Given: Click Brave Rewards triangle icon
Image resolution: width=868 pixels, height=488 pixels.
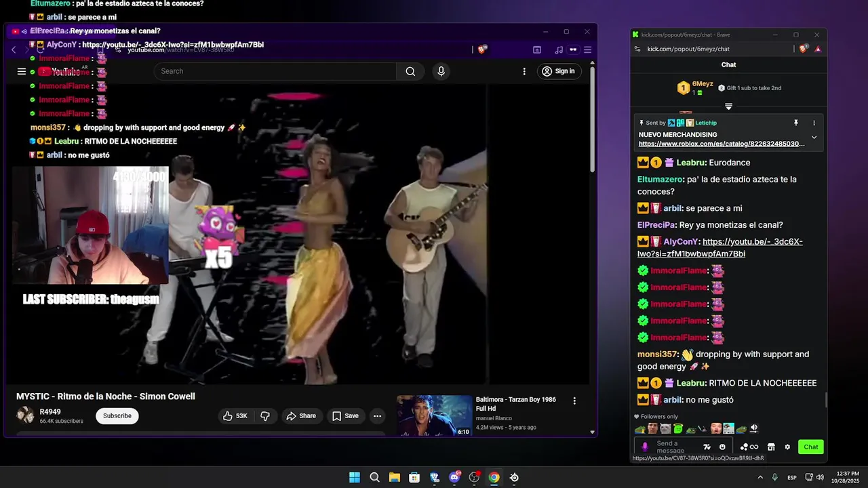Looking at the screenshot, I should tap(818, 49).
